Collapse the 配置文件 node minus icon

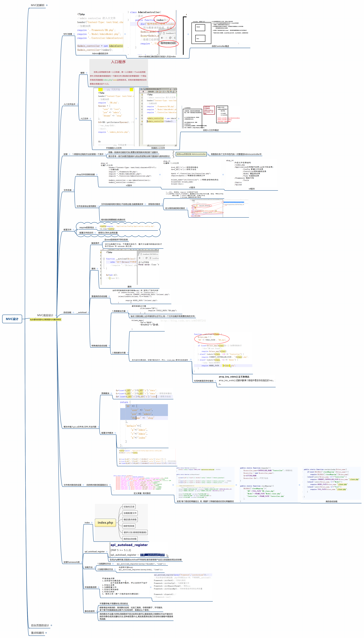click(x=74, y=230)
